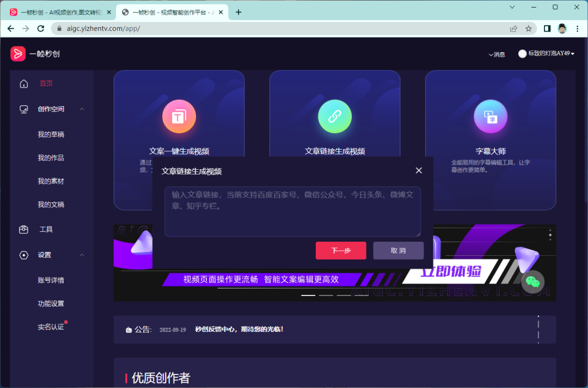This screenshot has width=588, height=388.
Task: Open the 秒创反馈中心 announcement link
Action: point(239,329)
